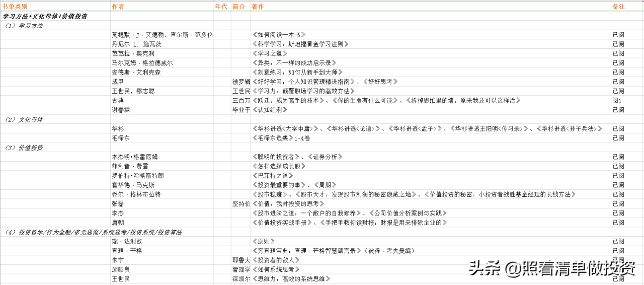This screenshot has height=285, width=644.
Task: Click the 学习方法+文化母体+价值投资 title cell
Action: pyautogui.click(x=45, y=16)
